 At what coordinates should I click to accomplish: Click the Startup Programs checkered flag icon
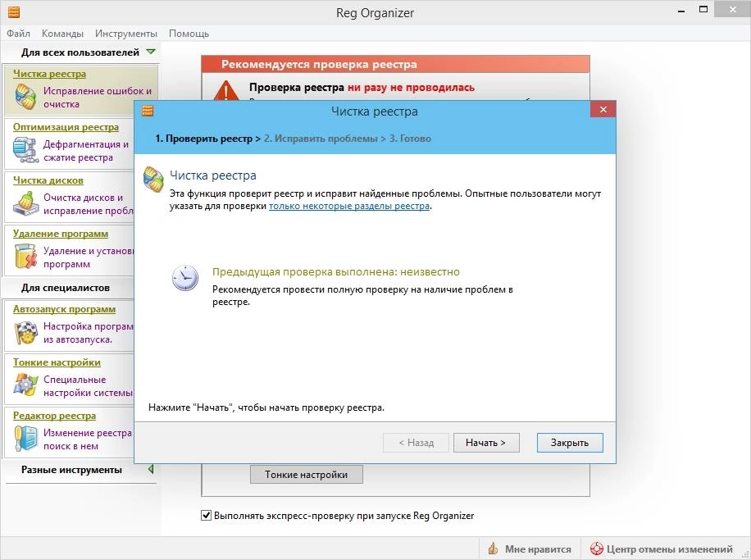click(25, 332)
